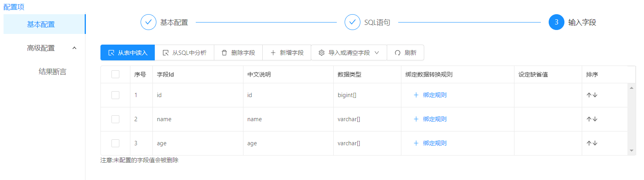Click the trash icon for 删除字段
Viewport: 644px width, 180px height.
tap(224, 52)
